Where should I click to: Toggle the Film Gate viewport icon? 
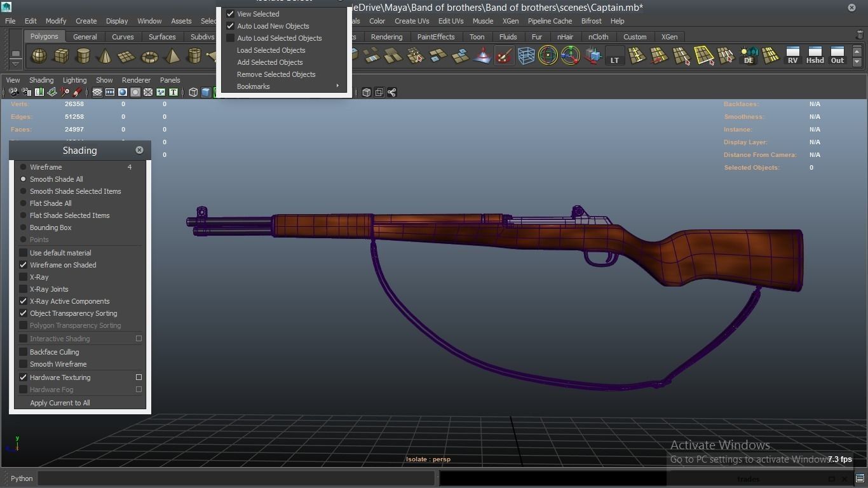coord(110,92)
